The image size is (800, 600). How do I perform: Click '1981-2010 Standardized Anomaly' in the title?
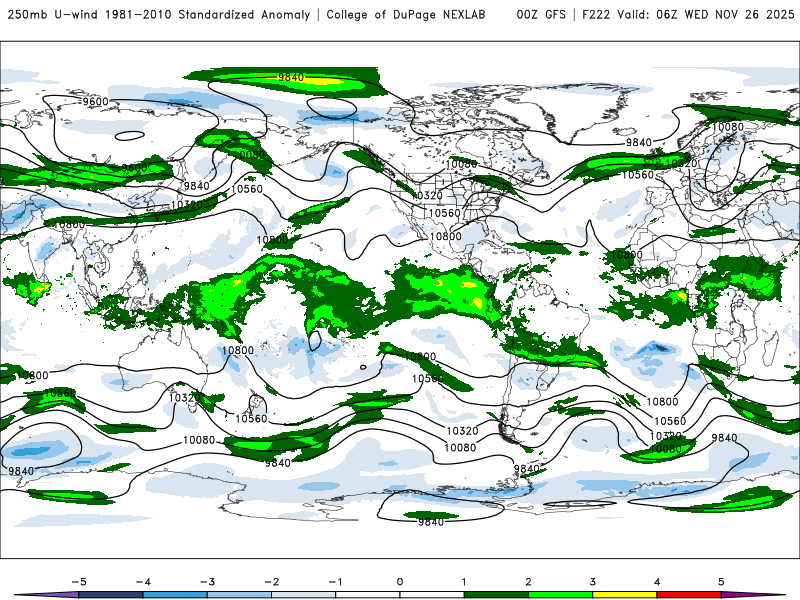point(208,15)
